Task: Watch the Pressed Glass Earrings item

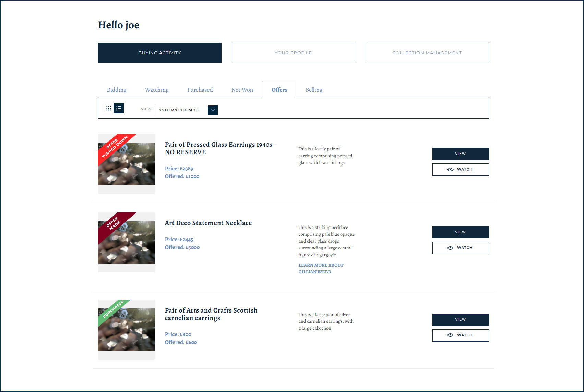Action: (461, 170)
